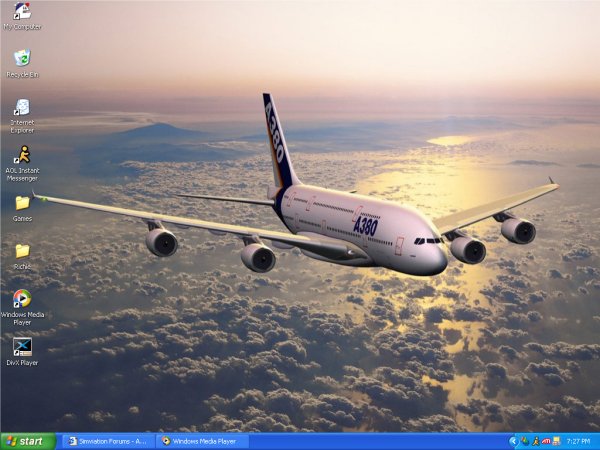Image resolution: width=600 pixels, height=450 pixels.
Task: Open the Recycle Bin
Action: tap(22, 58)
